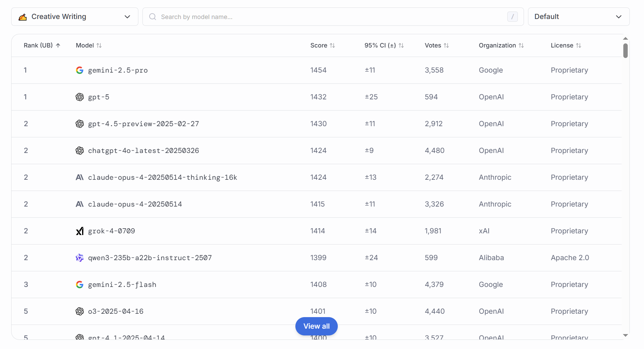Screen dimensions: 644x349
Task: Click the sort arrows next to Model
Action: point(99,45)
